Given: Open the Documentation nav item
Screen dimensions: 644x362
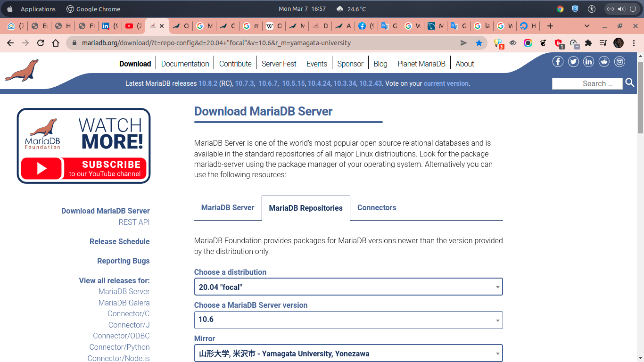Looking at the screenshot, I should (185, 64).
